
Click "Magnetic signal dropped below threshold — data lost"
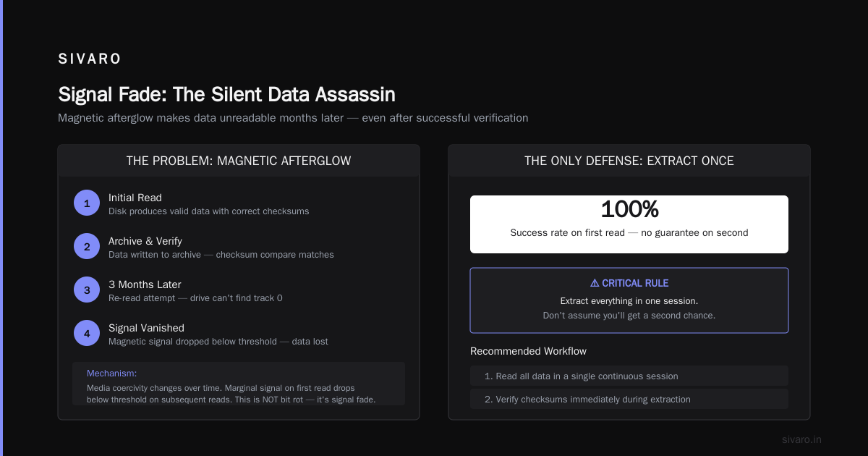tap(218, 342)
